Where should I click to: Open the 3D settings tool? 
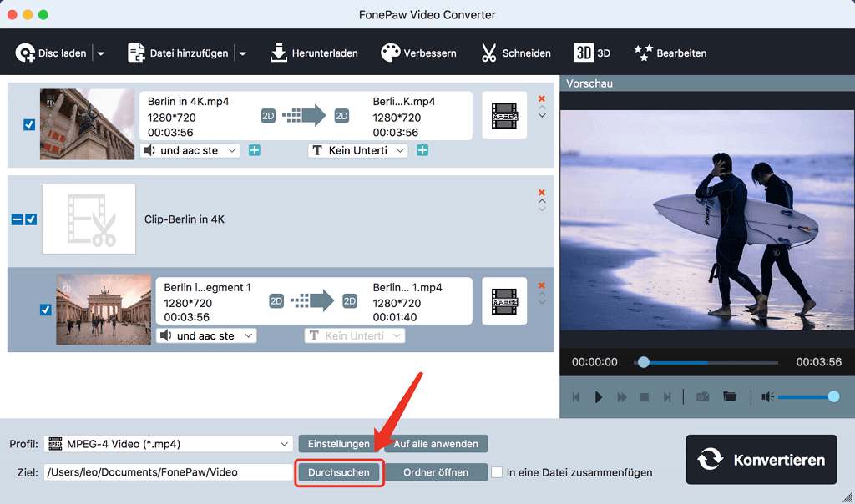coord(592,53)
